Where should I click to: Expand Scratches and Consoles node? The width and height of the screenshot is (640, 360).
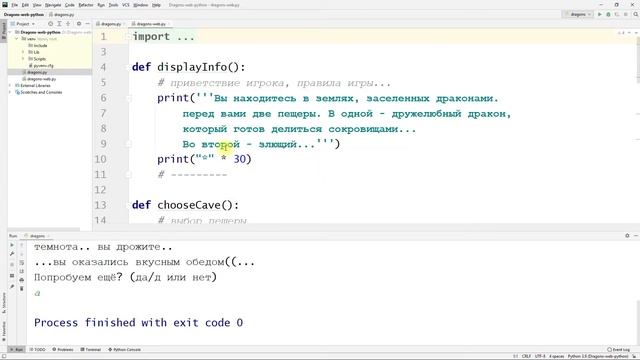tap(11, 92)
